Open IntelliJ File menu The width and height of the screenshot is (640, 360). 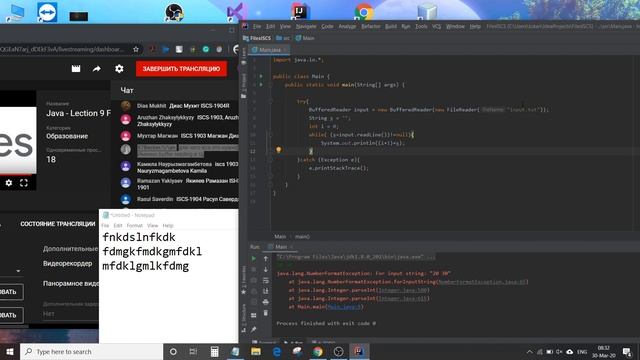tap(257, 27)
